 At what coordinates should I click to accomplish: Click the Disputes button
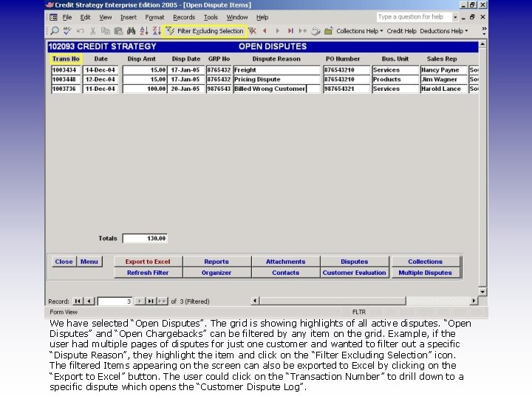coord(355,262)
